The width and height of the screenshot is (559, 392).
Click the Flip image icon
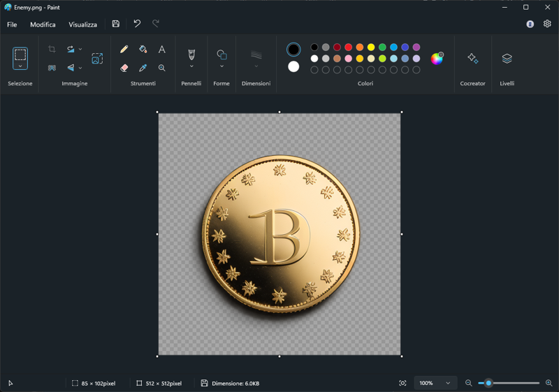pos(71,68)
